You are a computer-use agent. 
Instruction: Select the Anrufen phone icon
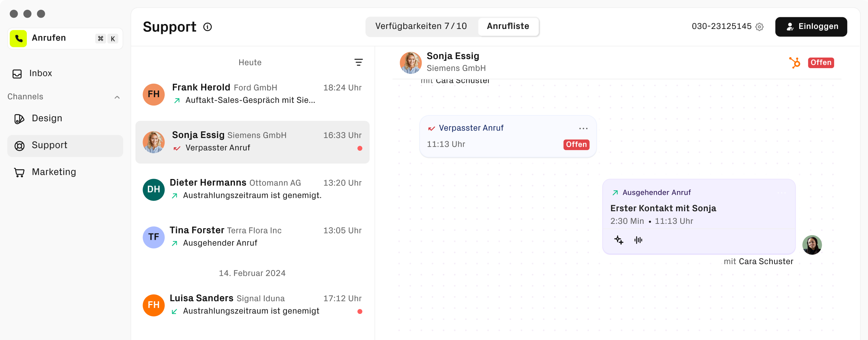click(18, 38)
